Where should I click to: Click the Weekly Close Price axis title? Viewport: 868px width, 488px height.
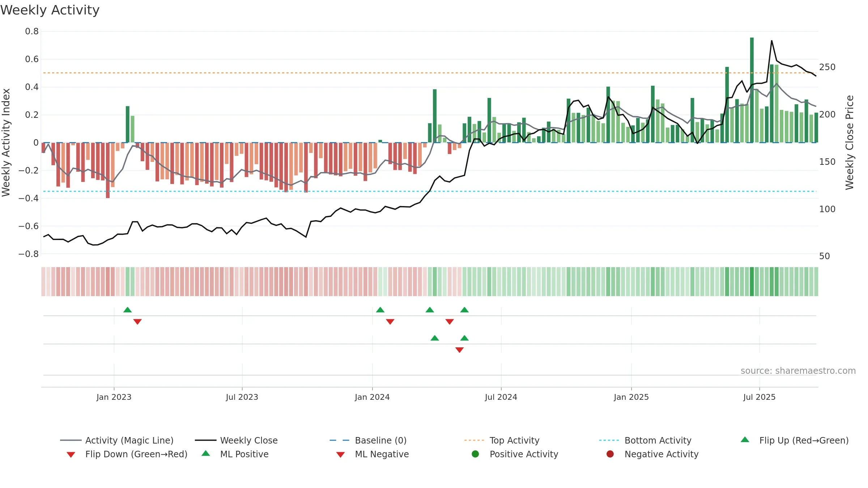tap(850, 142)
